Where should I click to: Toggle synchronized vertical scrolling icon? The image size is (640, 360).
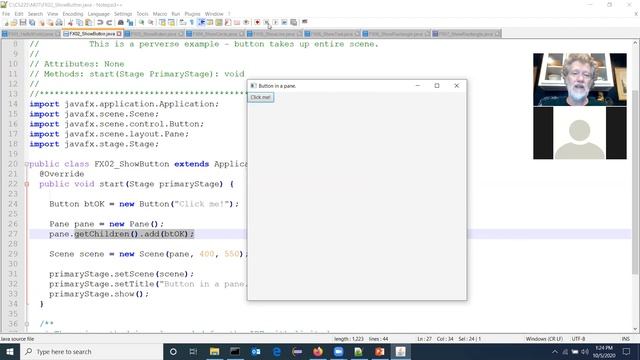[162, 22]
